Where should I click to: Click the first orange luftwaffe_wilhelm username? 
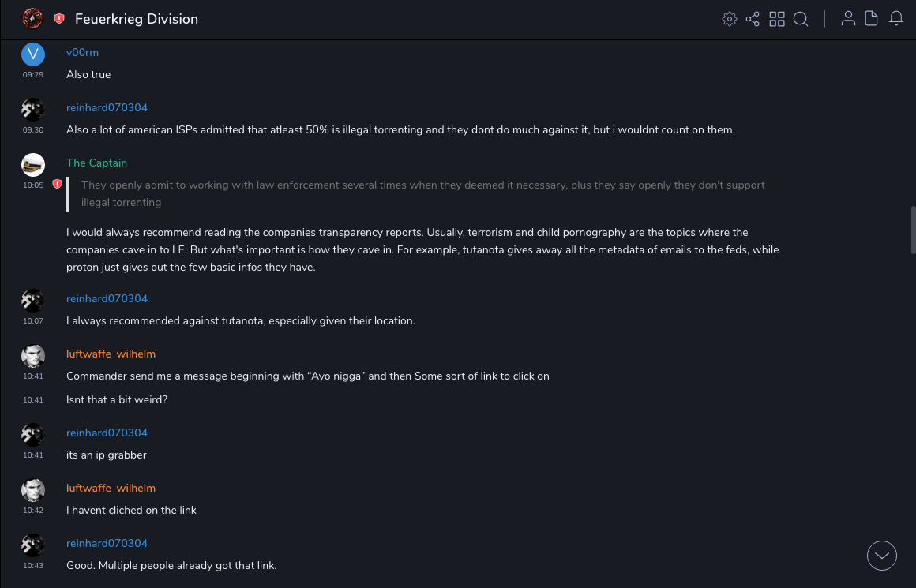pos(111,354)
